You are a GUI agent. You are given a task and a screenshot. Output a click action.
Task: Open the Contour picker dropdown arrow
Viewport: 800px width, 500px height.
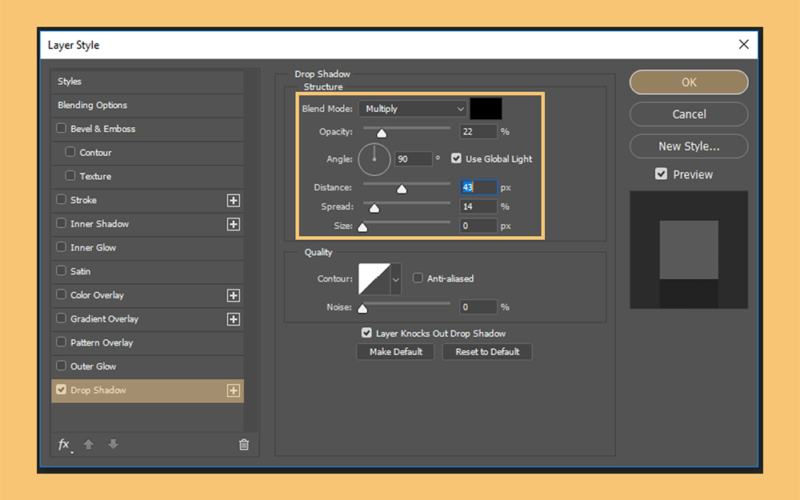pyautogui.click(x=396, y=279)
